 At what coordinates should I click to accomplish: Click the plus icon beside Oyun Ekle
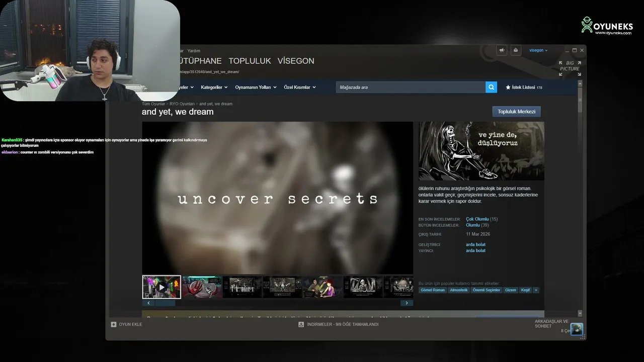[x=114, y=324]
